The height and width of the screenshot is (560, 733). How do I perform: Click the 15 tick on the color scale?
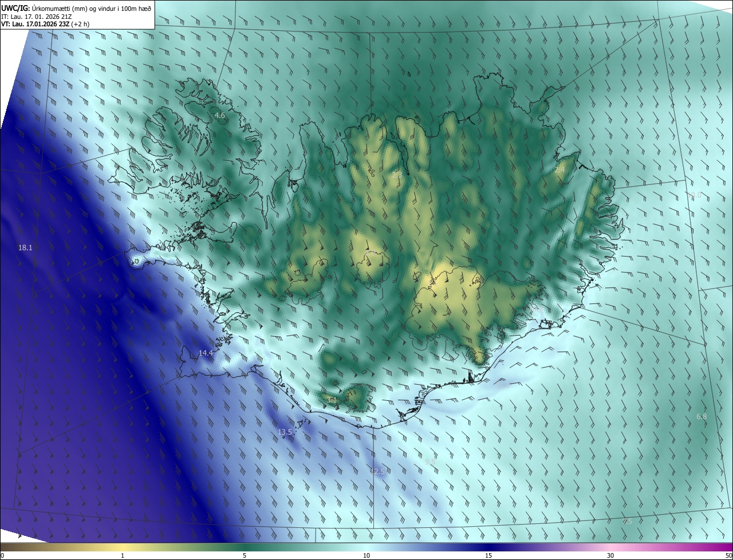488,555
